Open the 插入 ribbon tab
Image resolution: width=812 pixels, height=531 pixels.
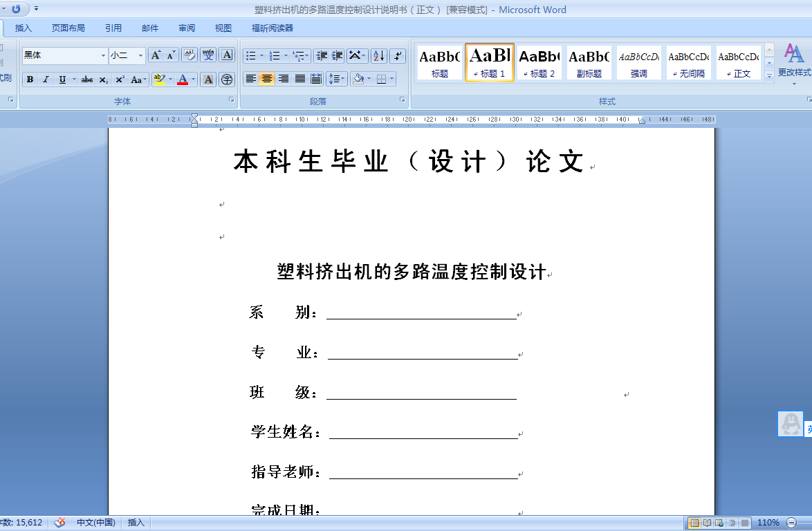tap(24, 28)
